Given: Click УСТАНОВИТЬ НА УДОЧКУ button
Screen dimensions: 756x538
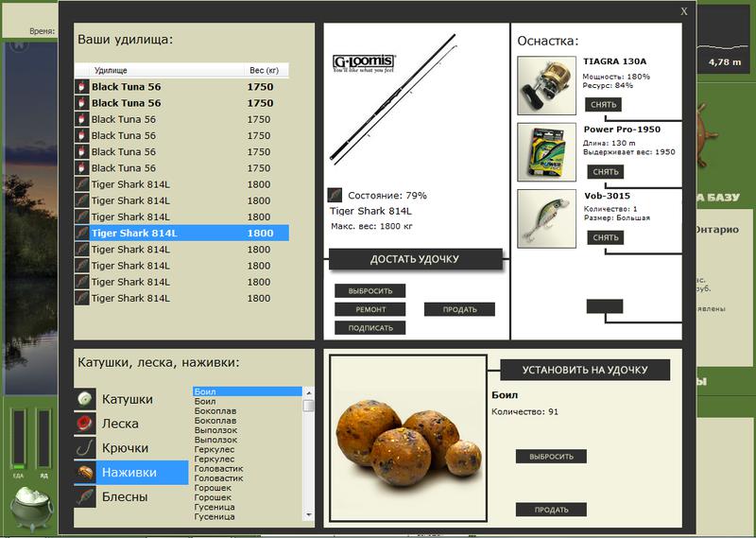Looking at the screenshot, I should [x=585, y=370].
